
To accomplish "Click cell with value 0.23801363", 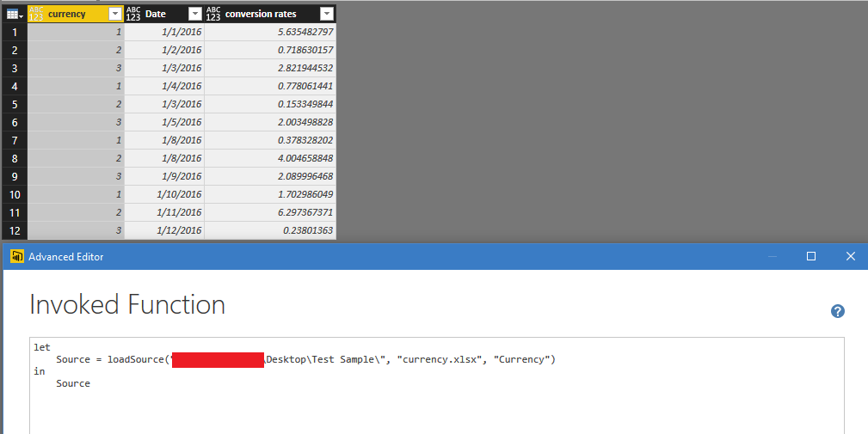I will pos(270,230).
